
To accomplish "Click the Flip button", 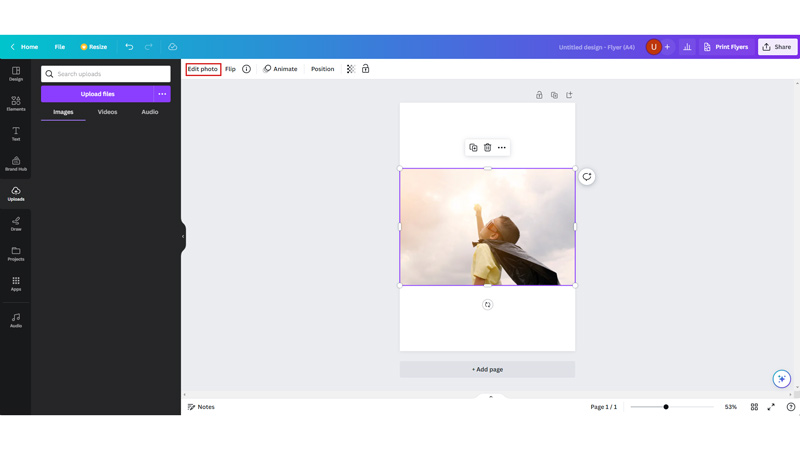I will [x=231, y=69].
